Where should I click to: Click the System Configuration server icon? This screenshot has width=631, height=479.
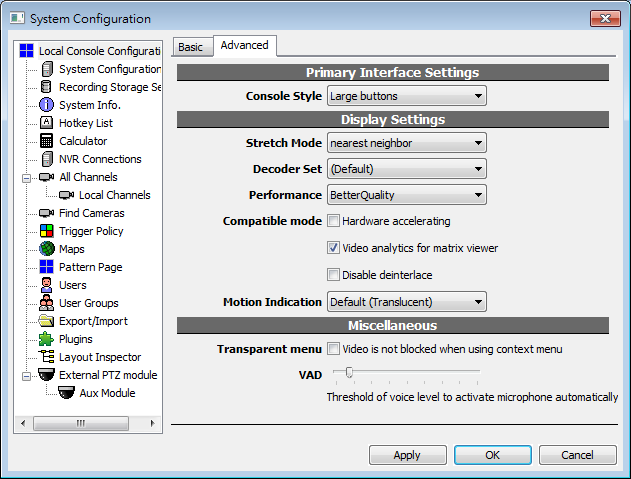[x=47, y=69]
